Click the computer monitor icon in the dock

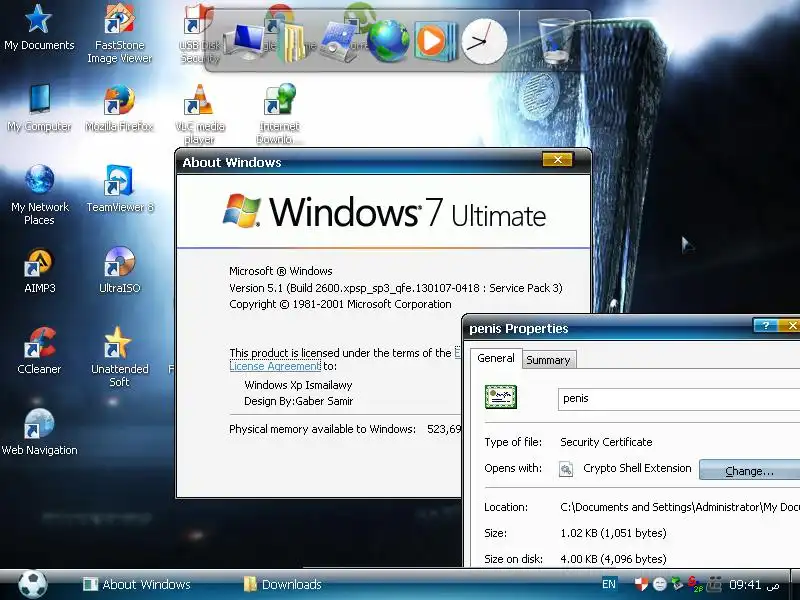point(247,43)
